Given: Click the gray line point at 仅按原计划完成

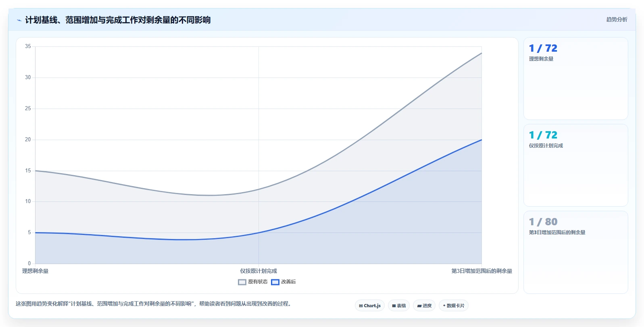Looking at the screenshot, I should point(258,189).
